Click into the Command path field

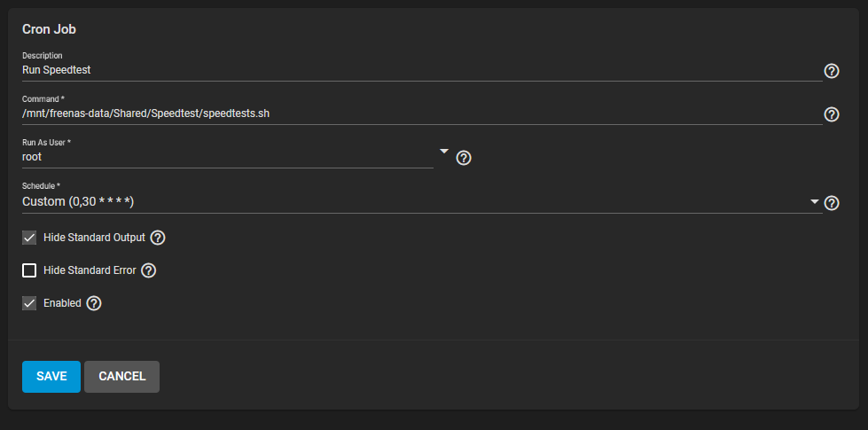pyautogui.click(x=422, y=114)
